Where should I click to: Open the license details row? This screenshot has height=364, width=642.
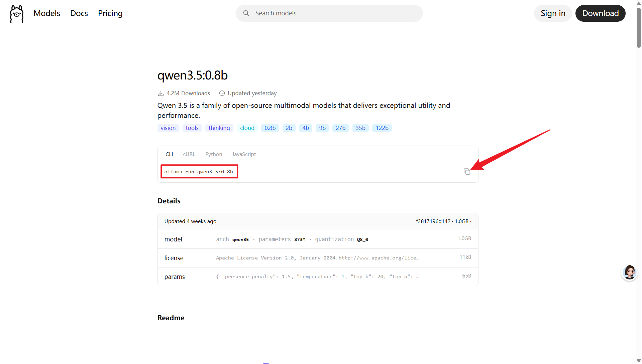(318, 258)
